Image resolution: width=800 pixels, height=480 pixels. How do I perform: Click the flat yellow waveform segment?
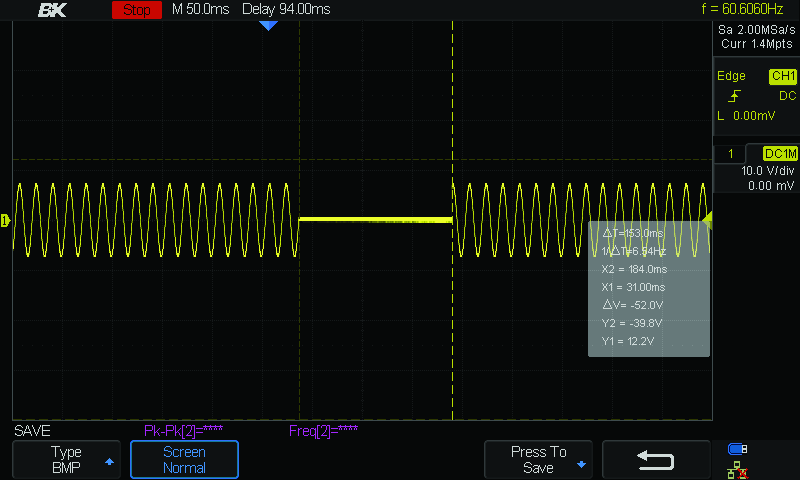point(376,219)
